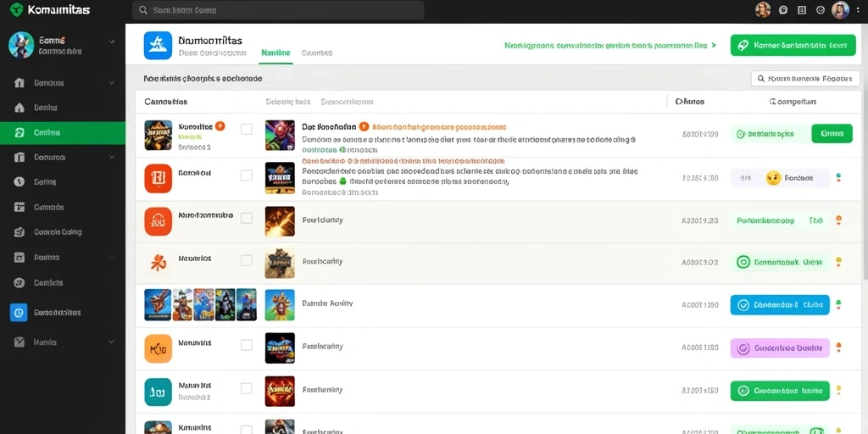The height and width of the screenshot is (434, 868).
Task: Click the green Komumitas logo icon
Action: click(17, 9)
